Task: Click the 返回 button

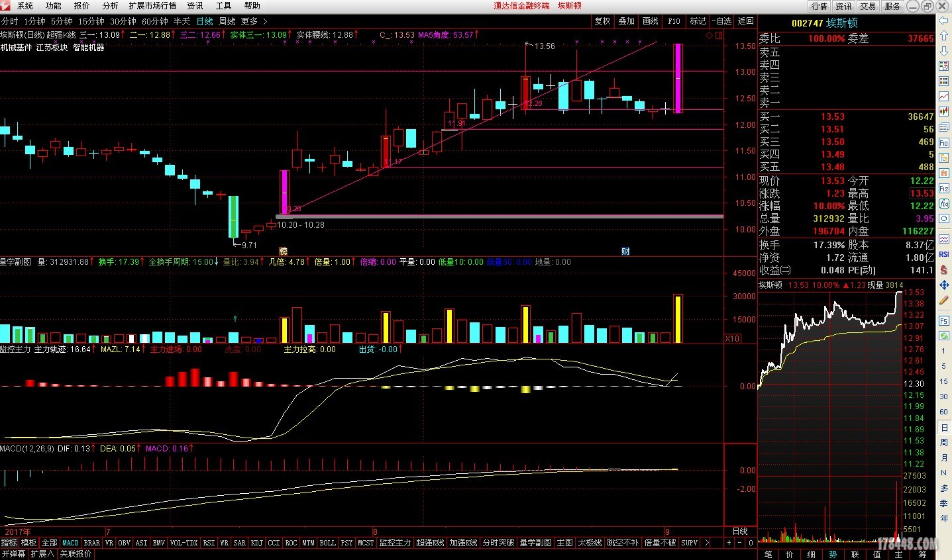Action: pyautogui.click(x=746, y=21)
